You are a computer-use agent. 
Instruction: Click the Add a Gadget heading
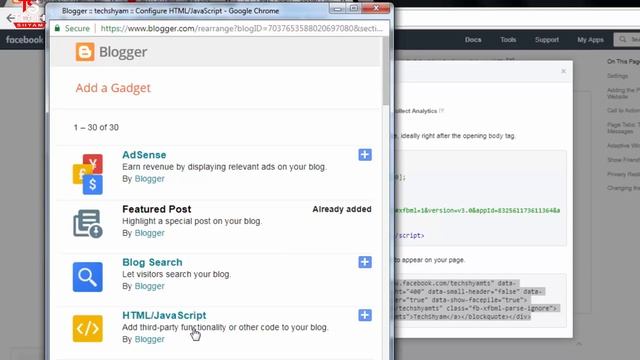113,88
